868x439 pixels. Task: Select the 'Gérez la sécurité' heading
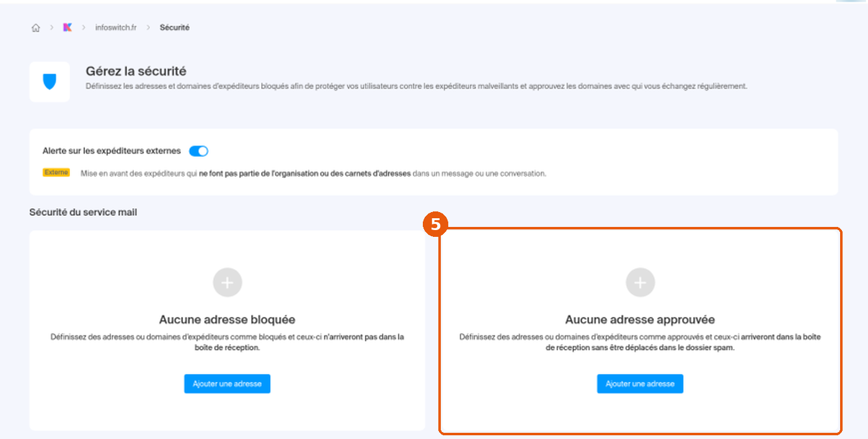(x=136, y=71)
